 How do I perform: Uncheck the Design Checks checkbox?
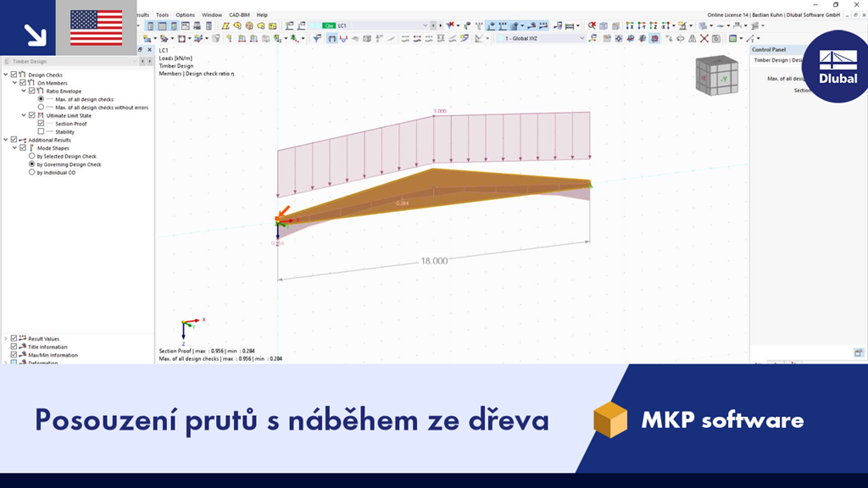[x=14, y=75]
